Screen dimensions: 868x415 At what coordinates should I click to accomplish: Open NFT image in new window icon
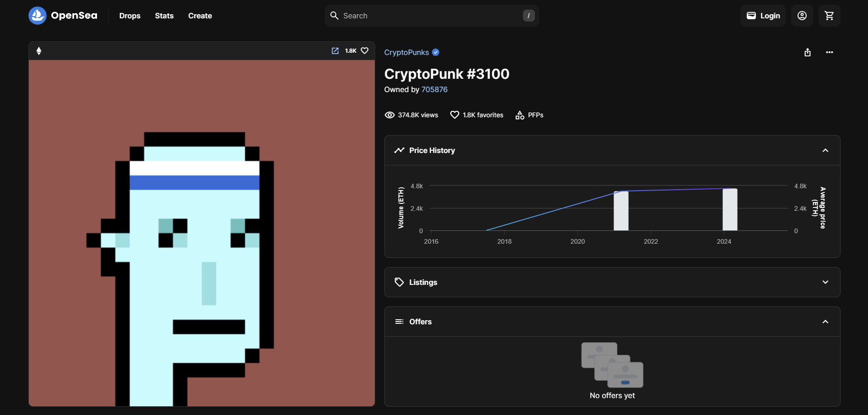coord(335,51)
